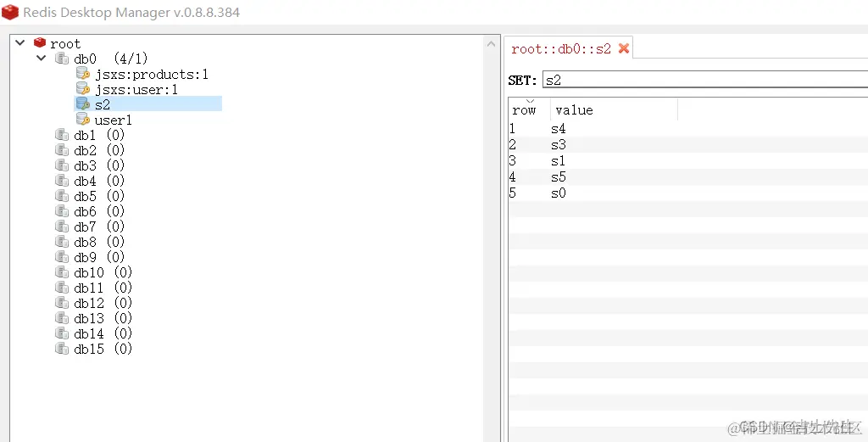This screenshot has height=442, width=868.
Task: Click row number 1 in the table
Action: (x=513, y=129)
